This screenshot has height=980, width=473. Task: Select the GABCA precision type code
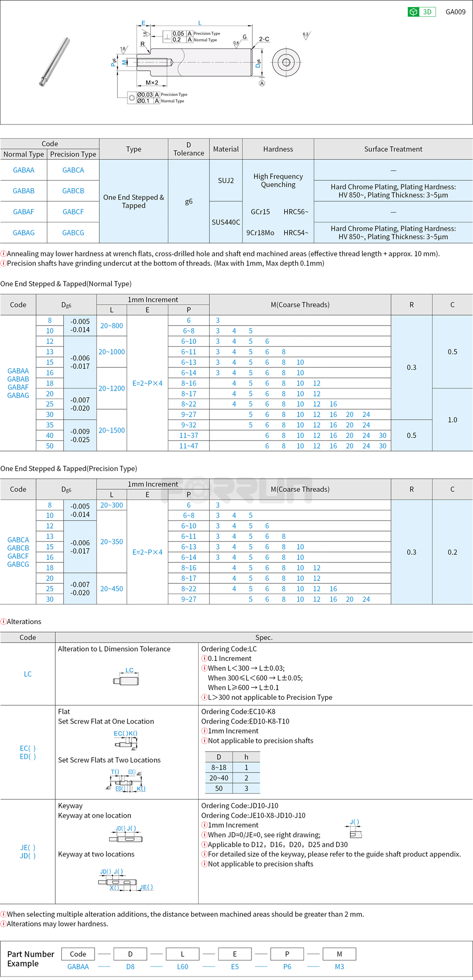[73, 170]
